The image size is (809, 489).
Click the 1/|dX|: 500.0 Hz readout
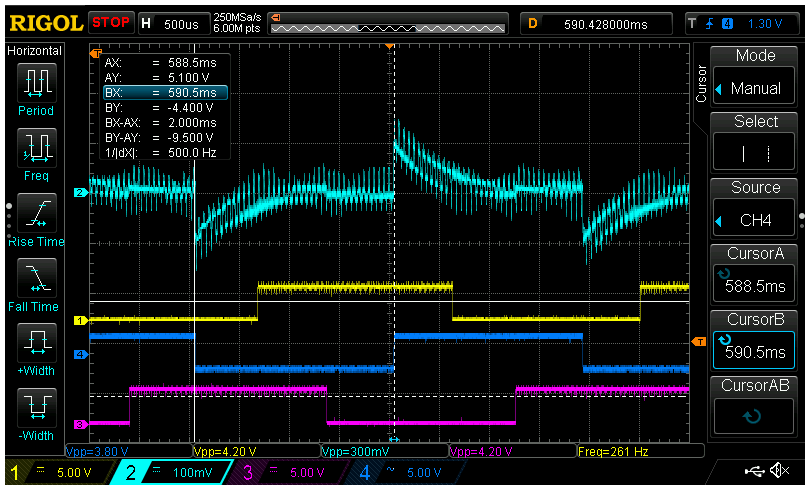(160, 153)
